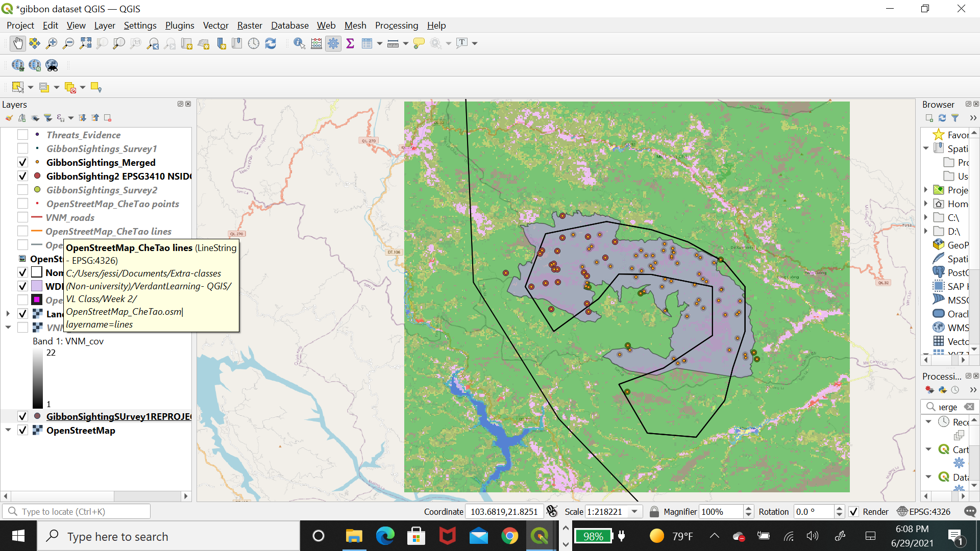Click the Type to locate search box

[x=77, y=512]
